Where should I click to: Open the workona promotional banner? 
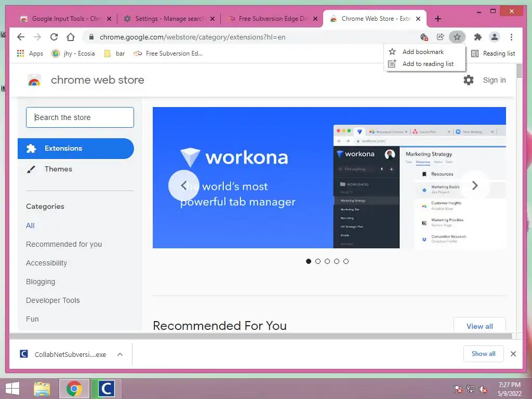(329, 178)
